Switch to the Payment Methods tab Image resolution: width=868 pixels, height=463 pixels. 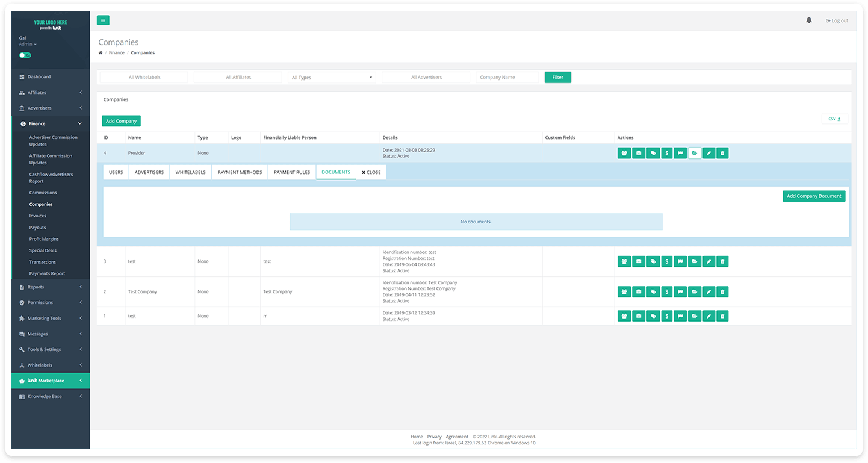[x=240, y=172]
